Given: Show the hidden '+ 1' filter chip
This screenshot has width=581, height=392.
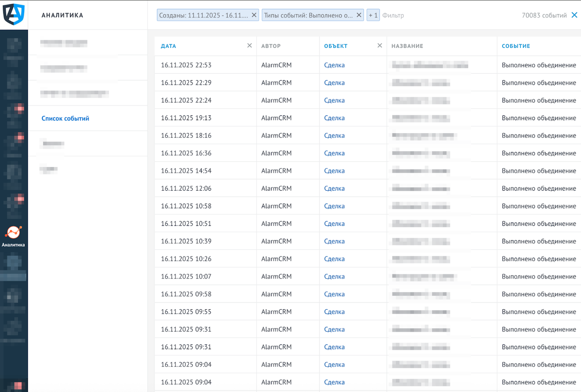Looking at the screenshot, I should click(373, 15).
